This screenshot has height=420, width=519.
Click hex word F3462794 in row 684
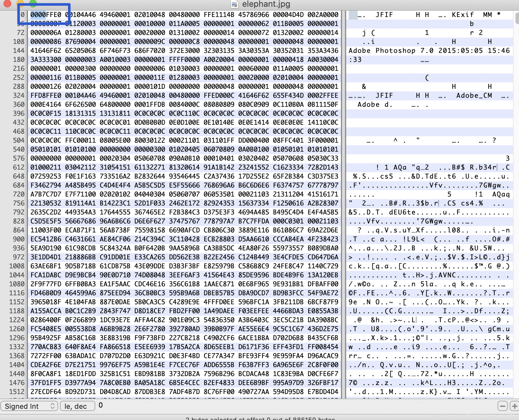tap(46, 185)
